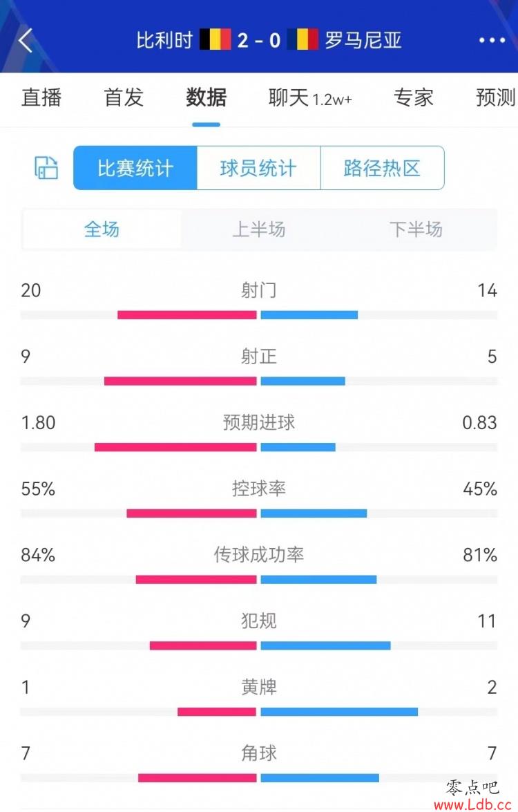The width and height of the screenshot is (518, 812).
Task: Click the 2 - 0 score text
Action: (x=259, y=40)
